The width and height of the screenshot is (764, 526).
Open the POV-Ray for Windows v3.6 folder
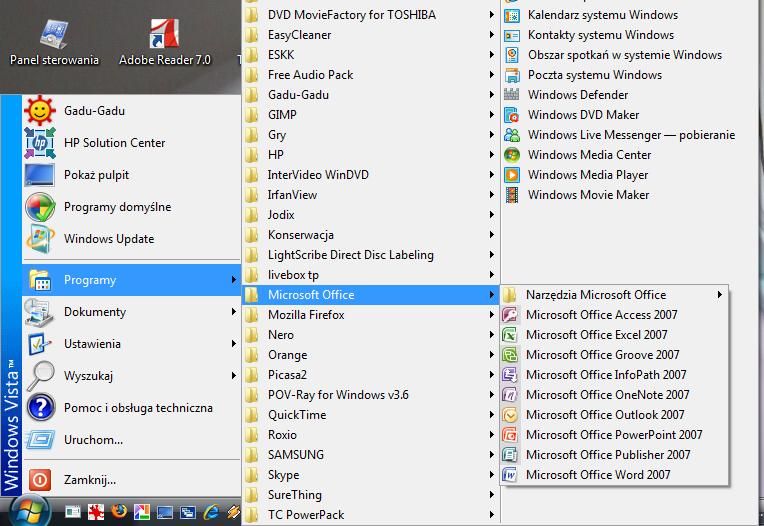click(370, 394)
